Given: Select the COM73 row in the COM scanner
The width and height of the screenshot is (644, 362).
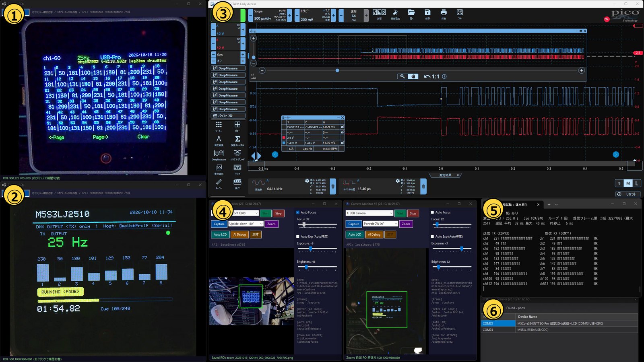Looking at the screenshot, I should [559, 323].
